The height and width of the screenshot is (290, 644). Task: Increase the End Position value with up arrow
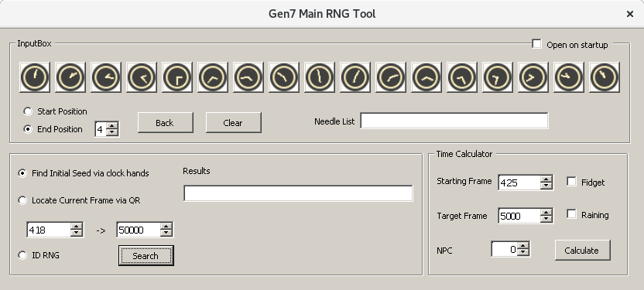tap(112, 125)
